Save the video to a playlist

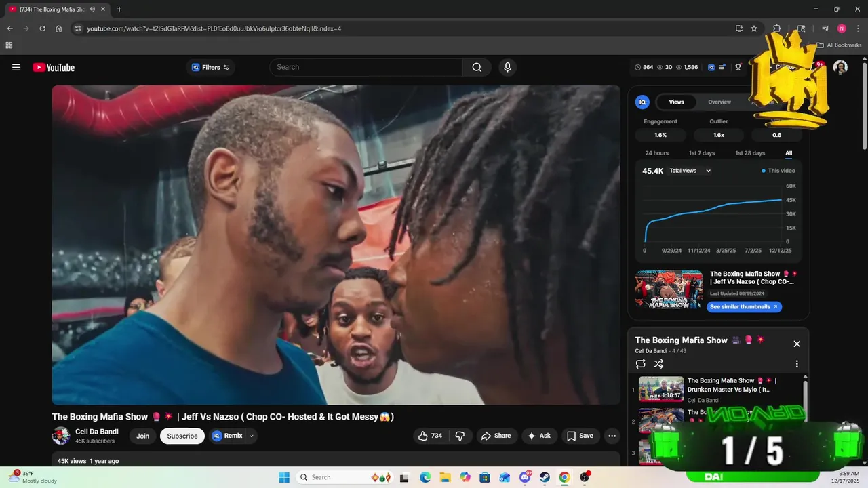580,436
